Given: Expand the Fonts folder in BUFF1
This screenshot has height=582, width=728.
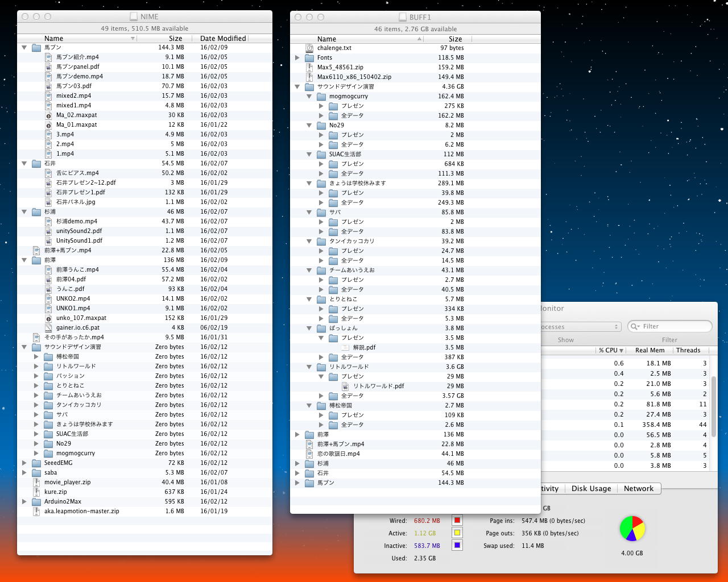Looking at the screenshot, I should pyautogui.click(x=297, y=57).
